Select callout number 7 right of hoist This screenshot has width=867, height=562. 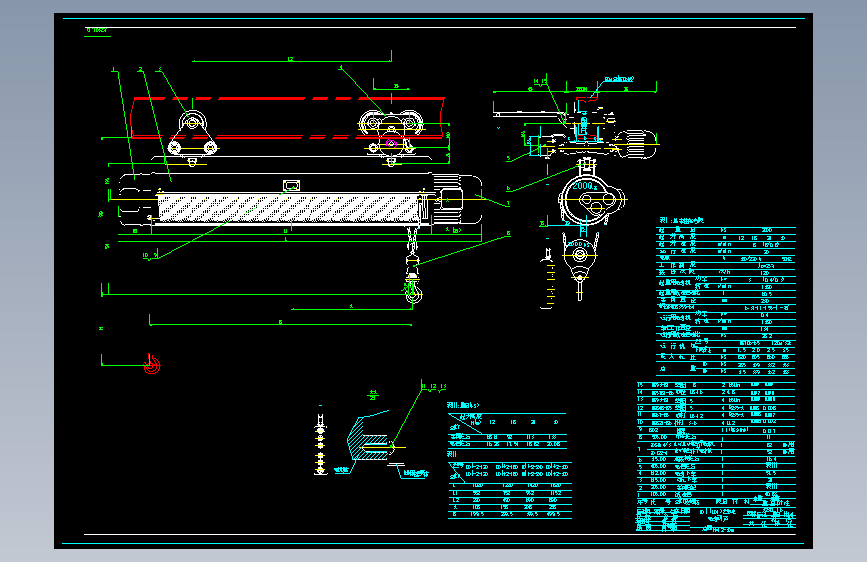[508, 204]
